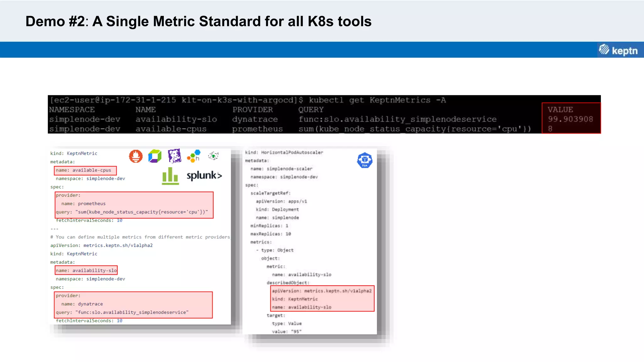Click 'dynatrace' in terminal PROVIDER column

pos(255,119)
